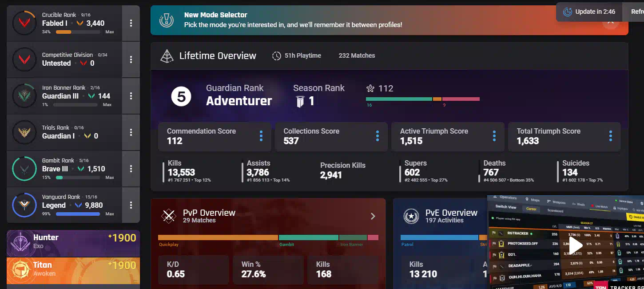Click the Iron Banner segment of the PvP bar

pyautogui.click(x=353, y=238)
